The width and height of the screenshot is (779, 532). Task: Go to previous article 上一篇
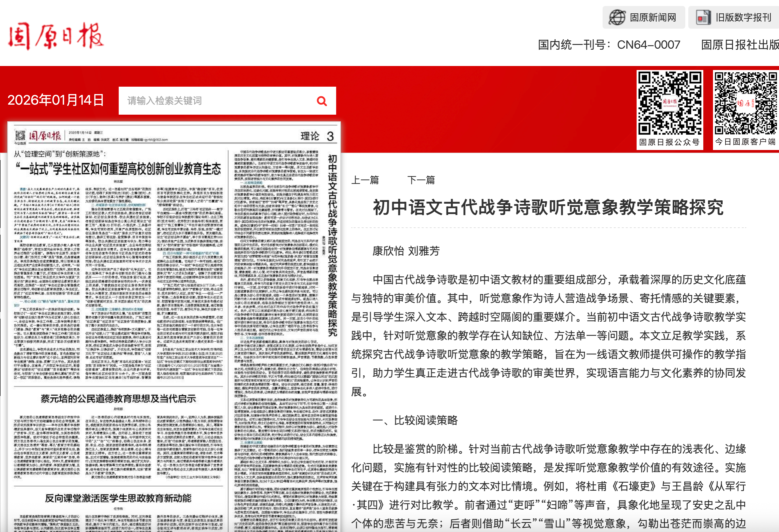tap(365, 180)
